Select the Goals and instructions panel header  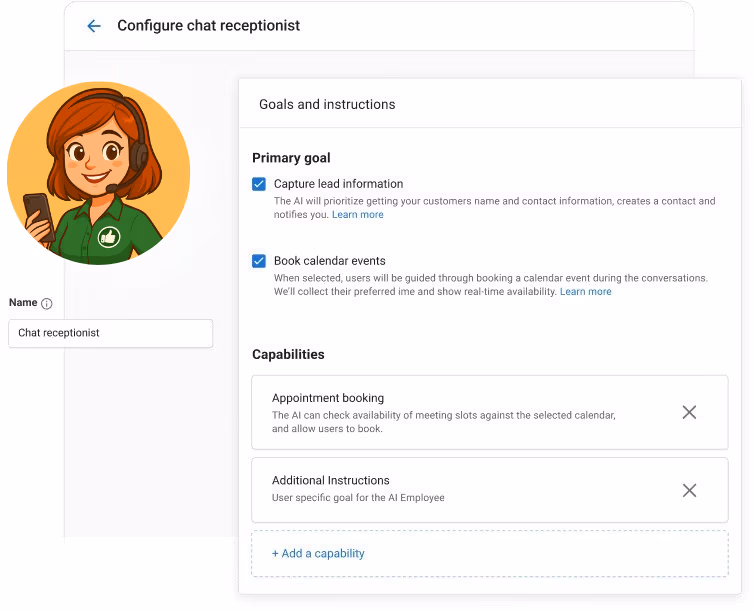click(x=327, y=104)
